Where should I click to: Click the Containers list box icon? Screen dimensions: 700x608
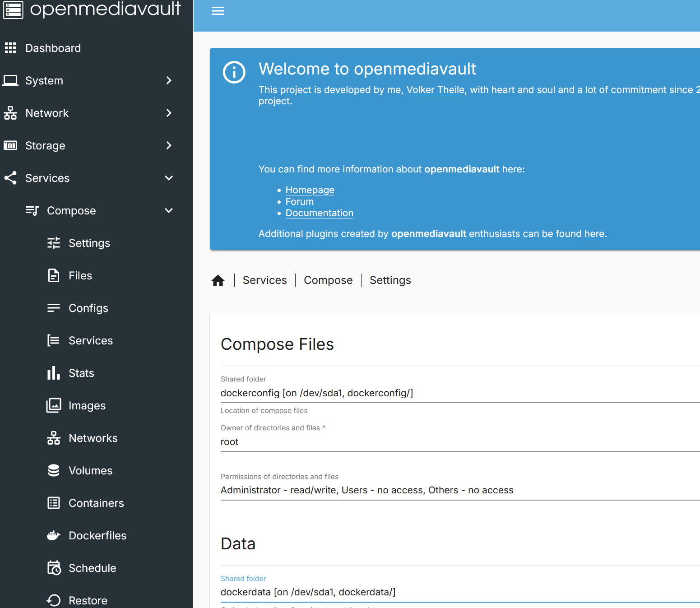point(54,503)
